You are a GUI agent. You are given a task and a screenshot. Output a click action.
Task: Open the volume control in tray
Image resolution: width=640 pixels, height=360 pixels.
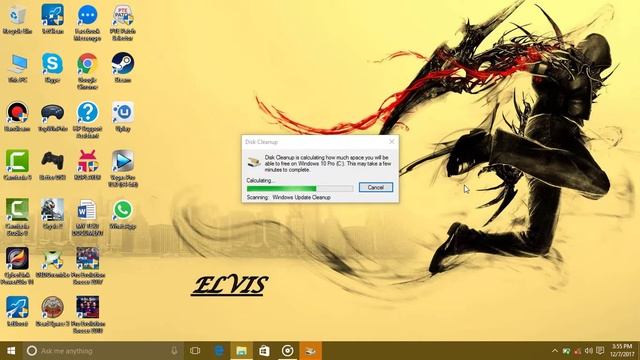coord(588,351)
